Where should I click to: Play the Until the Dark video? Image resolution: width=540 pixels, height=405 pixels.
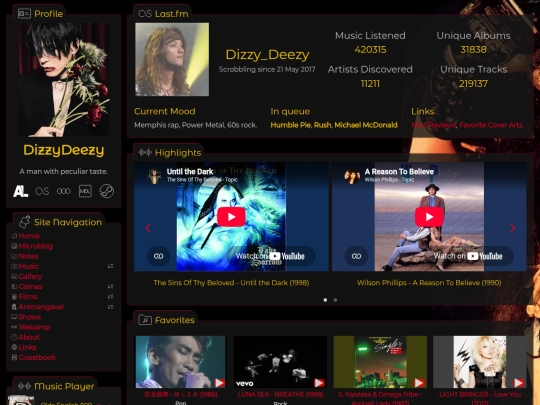coord(231,217)
